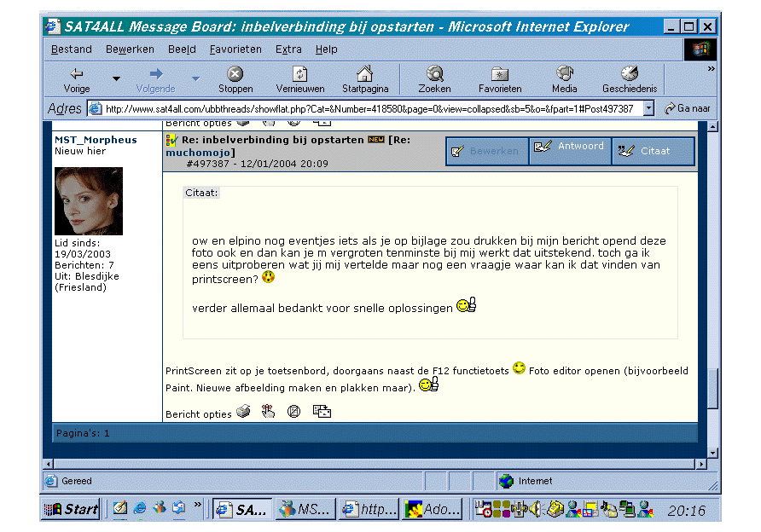Click the post icon before the subject
761x532 pixels.
coord(171,140)
